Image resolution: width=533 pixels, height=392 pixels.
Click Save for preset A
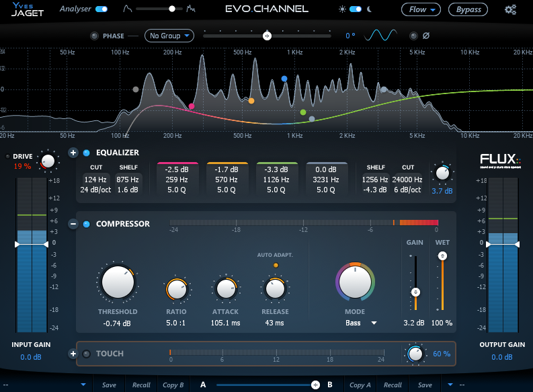pyautogui.click(x=109, y=385)
